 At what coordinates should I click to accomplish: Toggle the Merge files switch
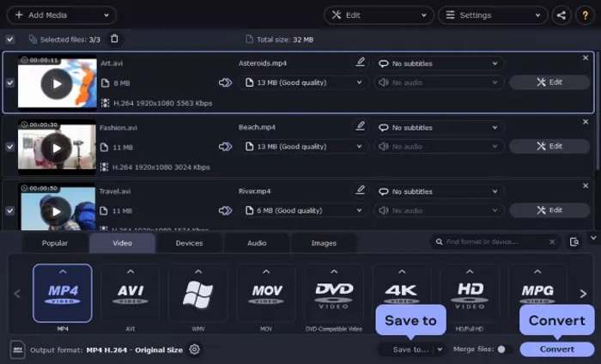coord(505,349)
